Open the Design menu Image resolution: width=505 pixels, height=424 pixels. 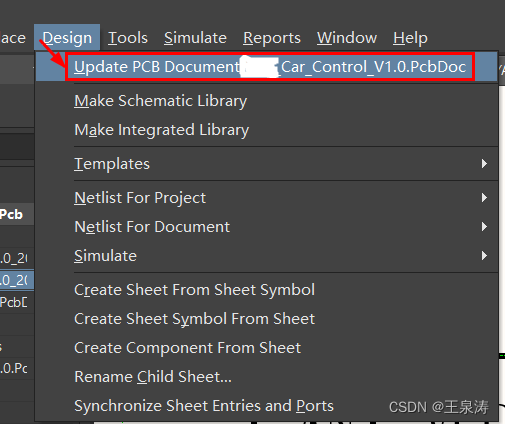[67, 37]
